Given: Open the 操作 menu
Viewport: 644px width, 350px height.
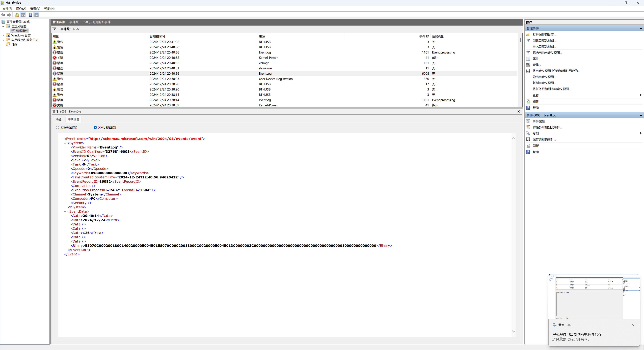Looking at the screenshot, I should pos(21,9).
